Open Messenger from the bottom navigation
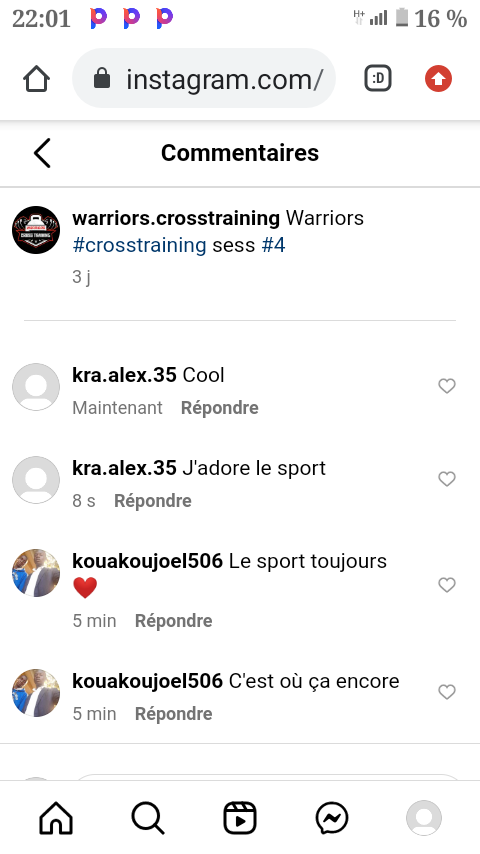 click(332, 818)
